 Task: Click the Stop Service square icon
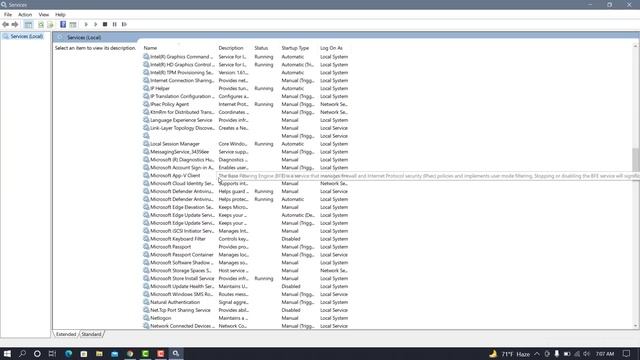tap(105, 24)
